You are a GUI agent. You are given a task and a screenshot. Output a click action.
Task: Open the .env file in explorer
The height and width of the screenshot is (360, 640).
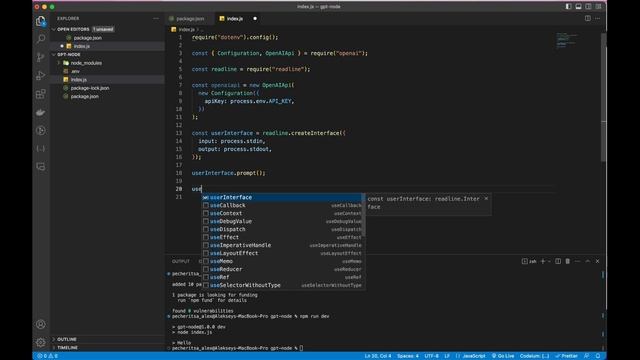point(75,71)
